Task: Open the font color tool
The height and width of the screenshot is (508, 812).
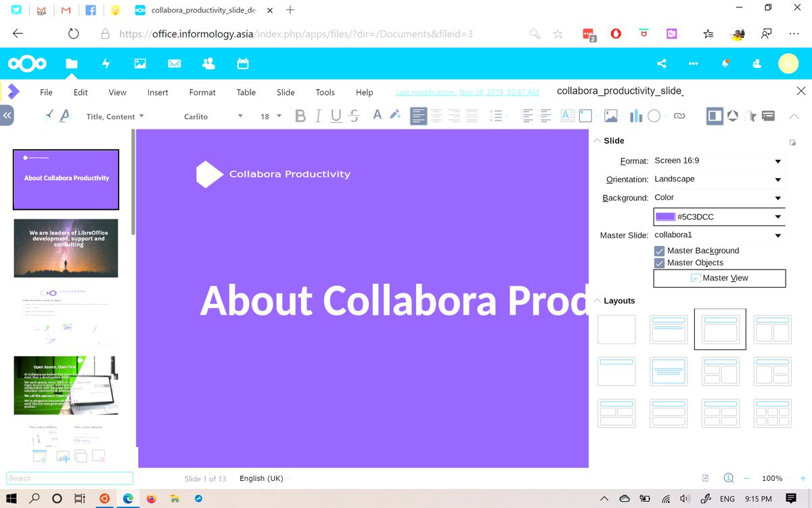Action: click(x=377, y=116)
